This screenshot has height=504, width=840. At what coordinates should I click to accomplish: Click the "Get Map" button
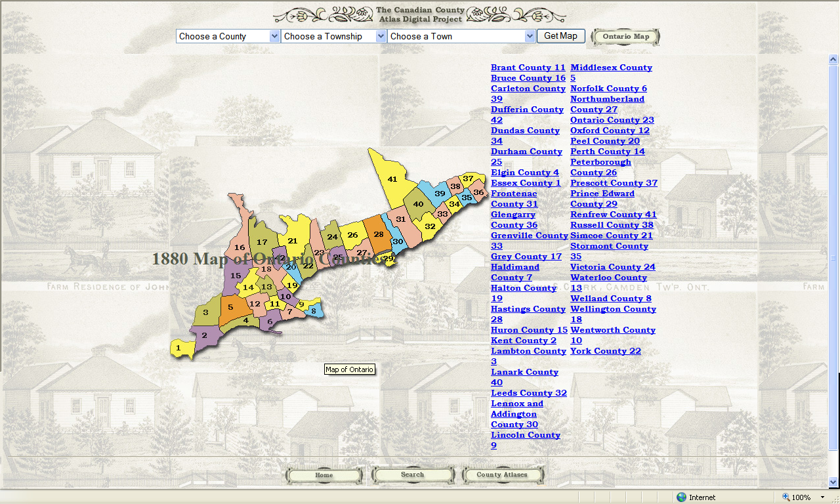coord(561,36)
